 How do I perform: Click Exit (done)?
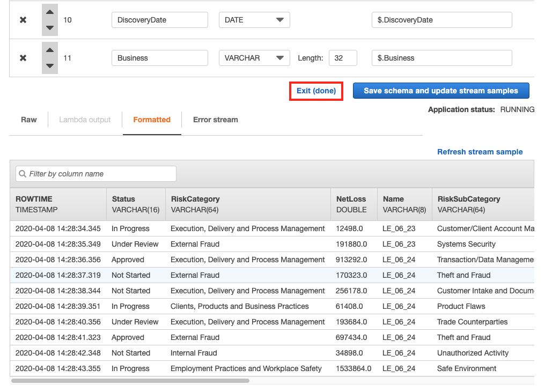click(316, 91)
